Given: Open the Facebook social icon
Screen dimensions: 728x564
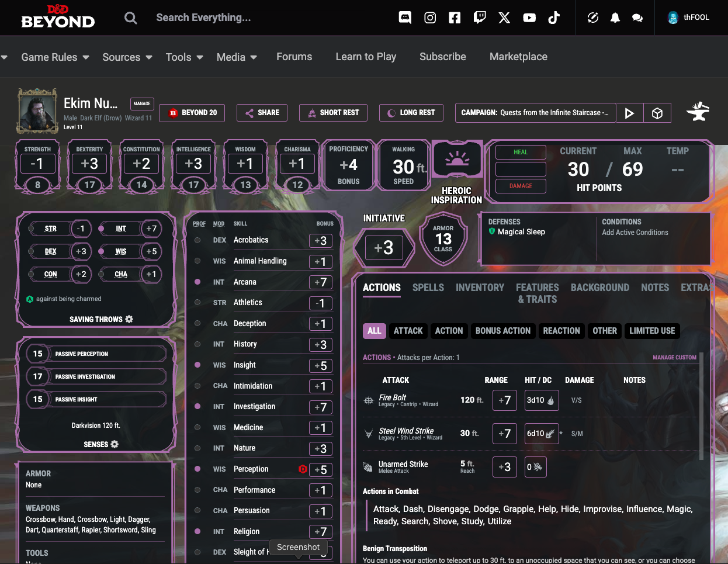Looking at the screenshot, I should (x=455, y=18).
